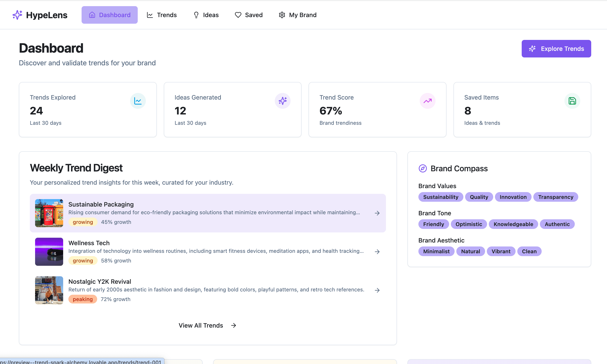Viewport: 607px width, 364px height.
Task: Click the Brand Compass compass icon
Action: pos(423,168)
